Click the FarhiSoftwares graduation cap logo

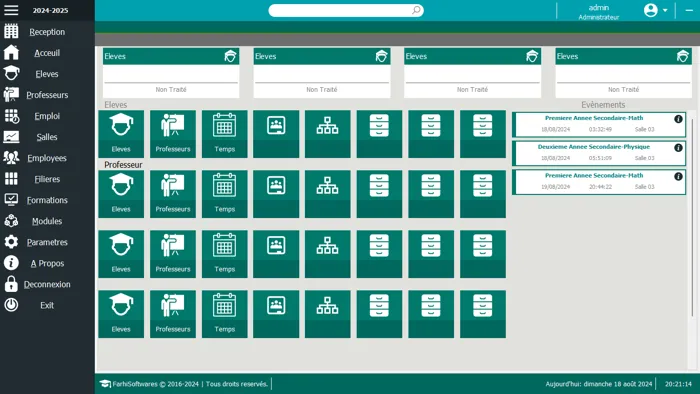click(105, 384)
